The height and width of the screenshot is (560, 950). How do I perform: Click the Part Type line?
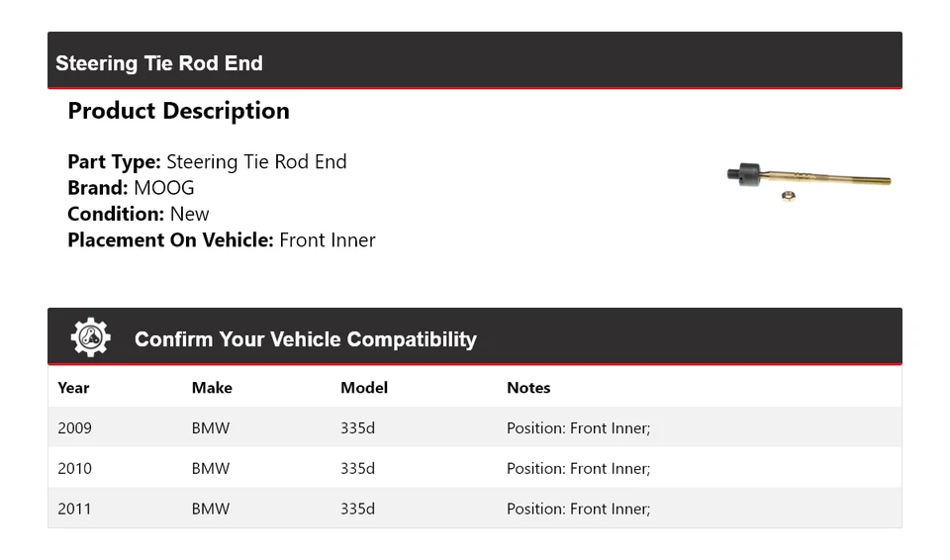pos(207,162)
